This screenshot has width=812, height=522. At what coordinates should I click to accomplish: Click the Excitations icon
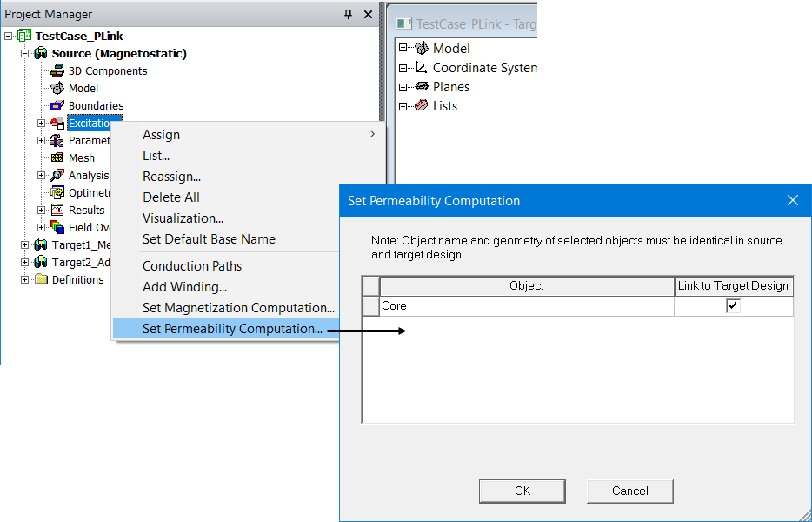tap(57, 124)
